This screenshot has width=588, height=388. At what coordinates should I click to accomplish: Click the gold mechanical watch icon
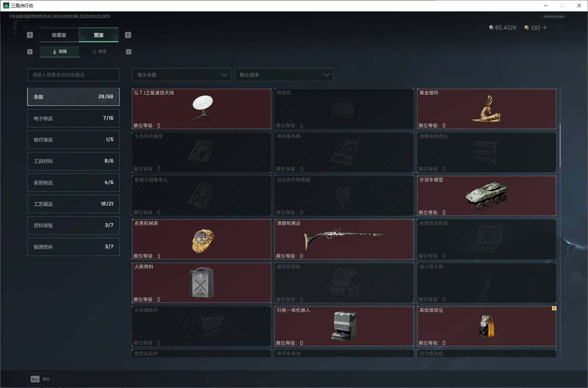point(203,241)
